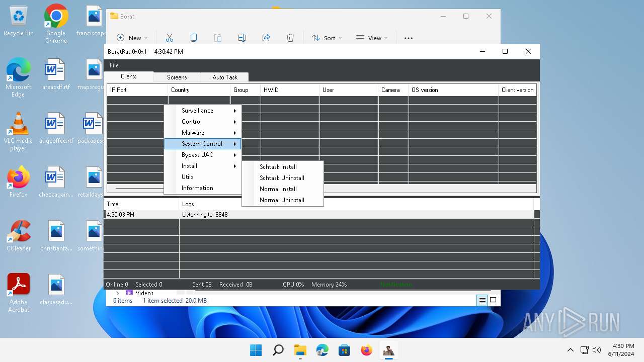Viewport: 644px width, 362px height.
Task: Select the 4:30:03 PM log time cell
Action: 141,215
